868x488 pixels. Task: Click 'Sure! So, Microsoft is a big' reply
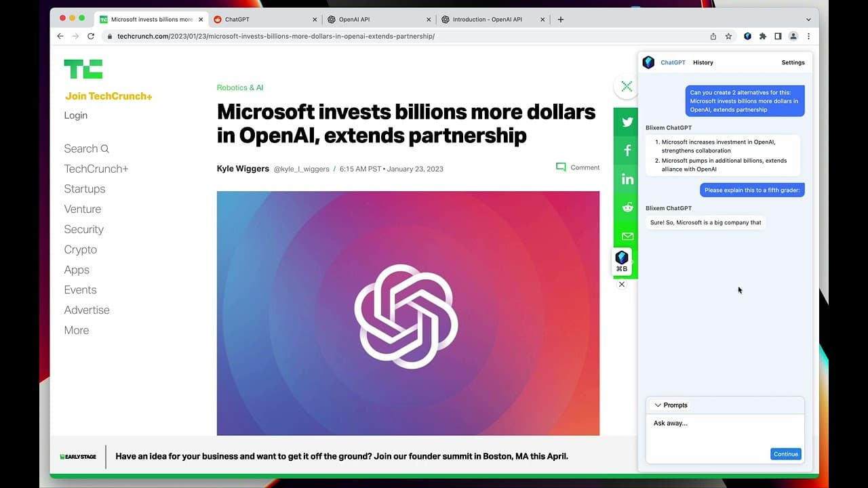tap(706, 222)
